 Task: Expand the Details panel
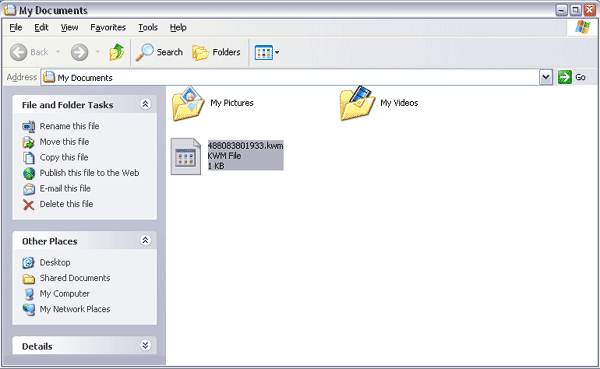pyautogui.click(x=145, y=346)
